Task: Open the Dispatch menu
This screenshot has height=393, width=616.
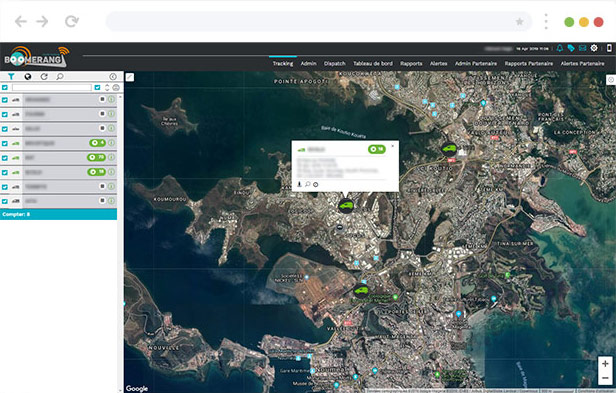Action: point(335,63)
